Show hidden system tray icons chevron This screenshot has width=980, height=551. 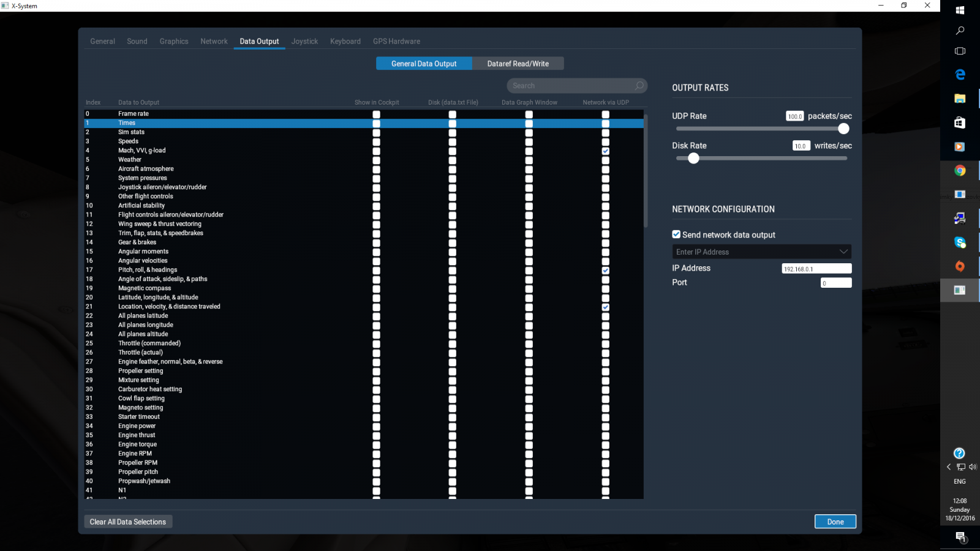[x=949, y=467]
